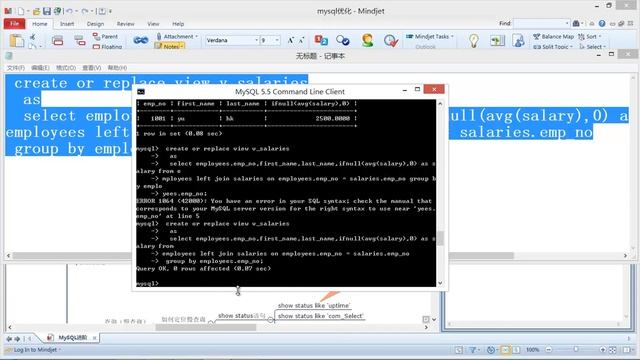Click Balance Map in the ribbon

[x=553, y=36]
